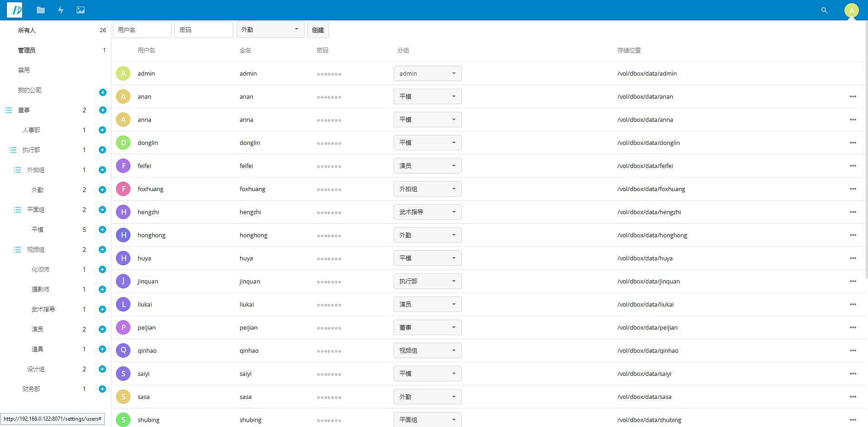Image resolution: width=868 pixels, height=427 pixels.
Task: Open group dropdown in new user form
Action: click(270, 29)
